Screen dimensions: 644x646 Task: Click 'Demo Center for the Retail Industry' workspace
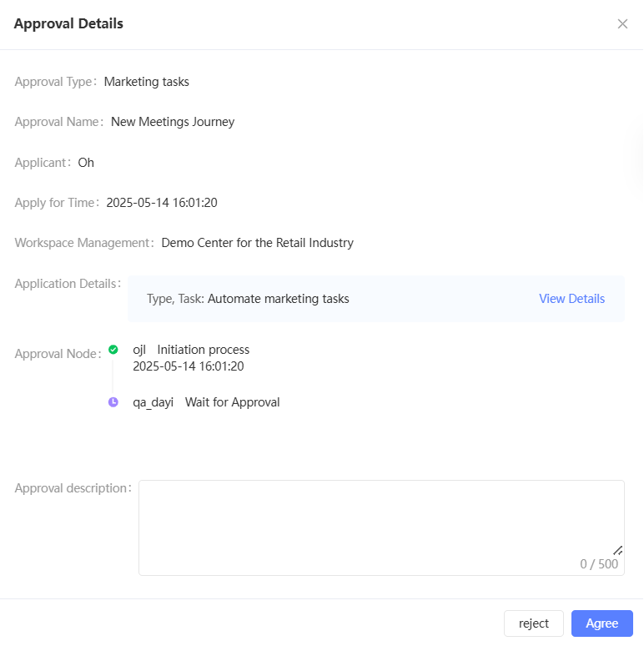tap(257, 243)
